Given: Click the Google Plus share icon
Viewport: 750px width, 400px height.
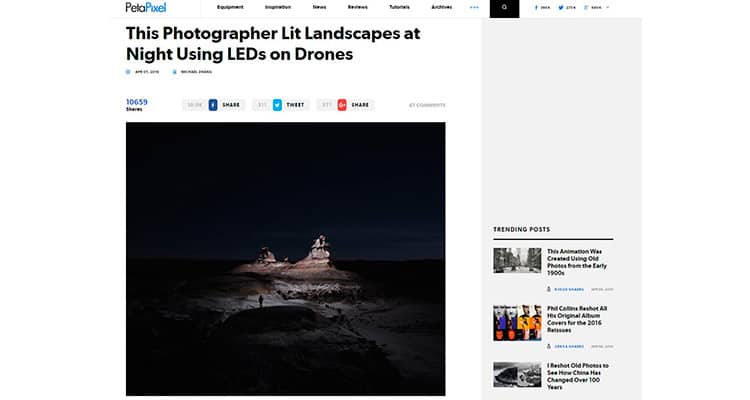Looking at the screenshot, I should pyautogui.click(x=342, y=104).
